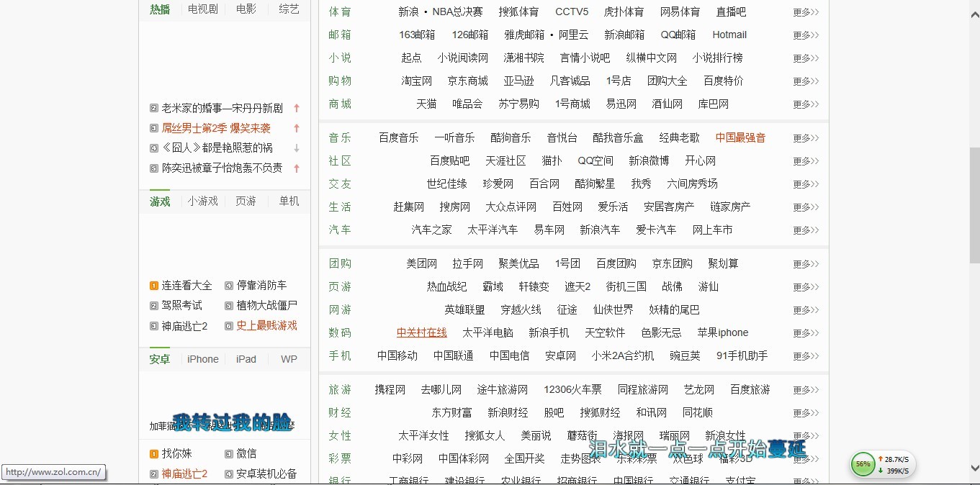Image resolution: width=980 pixels, height=485 pixels.
Task: Open the red 史上最贱游戏 link
Action: pyautogui.click(x=267, y=325)
